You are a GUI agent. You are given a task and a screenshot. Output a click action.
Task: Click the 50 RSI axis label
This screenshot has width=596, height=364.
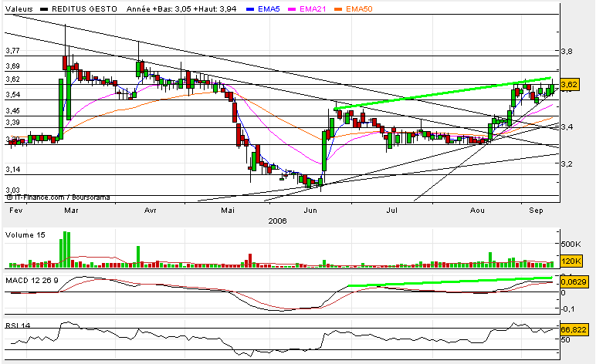[566, 340]
